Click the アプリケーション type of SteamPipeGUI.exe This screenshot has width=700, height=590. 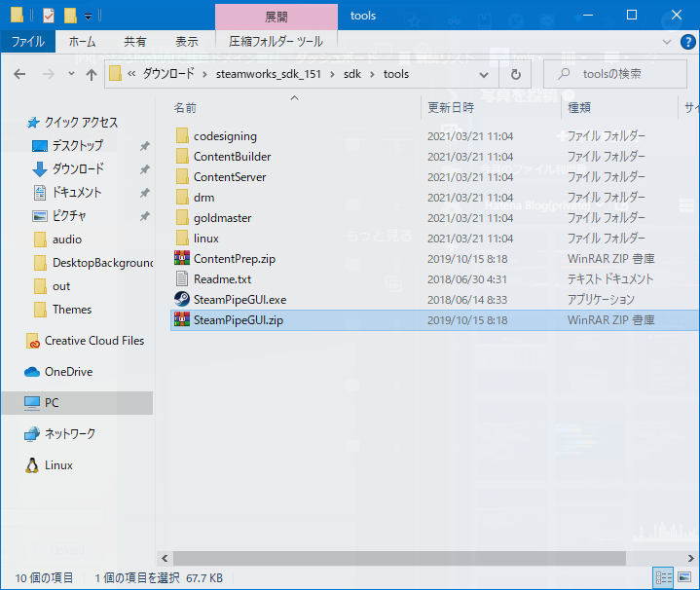click(x=601, y=300)
